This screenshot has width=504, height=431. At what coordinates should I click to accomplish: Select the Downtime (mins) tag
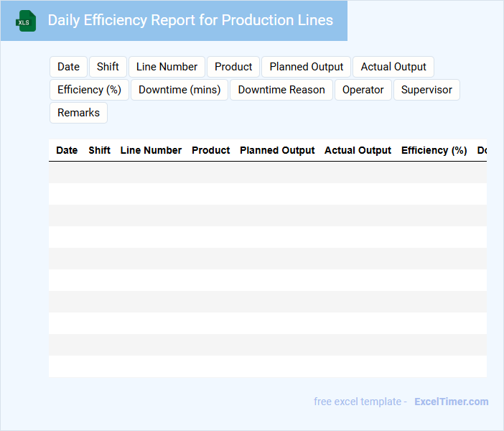(x=179, y=90)
